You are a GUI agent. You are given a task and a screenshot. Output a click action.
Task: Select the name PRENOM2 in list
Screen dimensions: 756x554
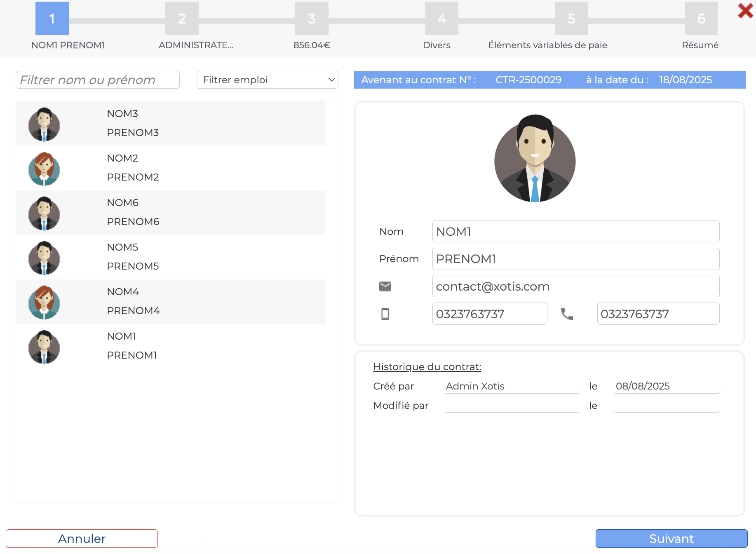[x=133, y=177]
